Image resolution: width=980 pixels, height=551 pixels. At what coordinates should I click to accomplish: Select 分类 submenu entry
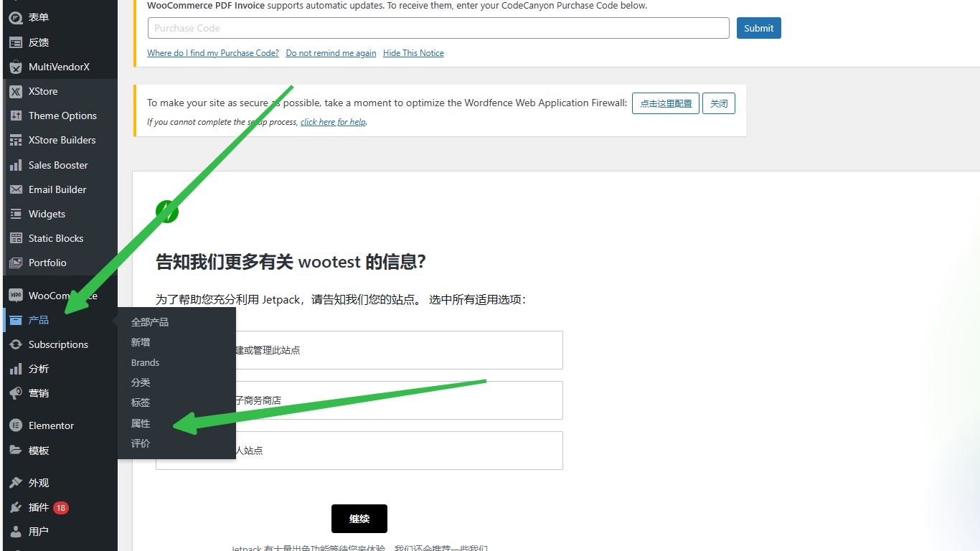click(141, 382)
